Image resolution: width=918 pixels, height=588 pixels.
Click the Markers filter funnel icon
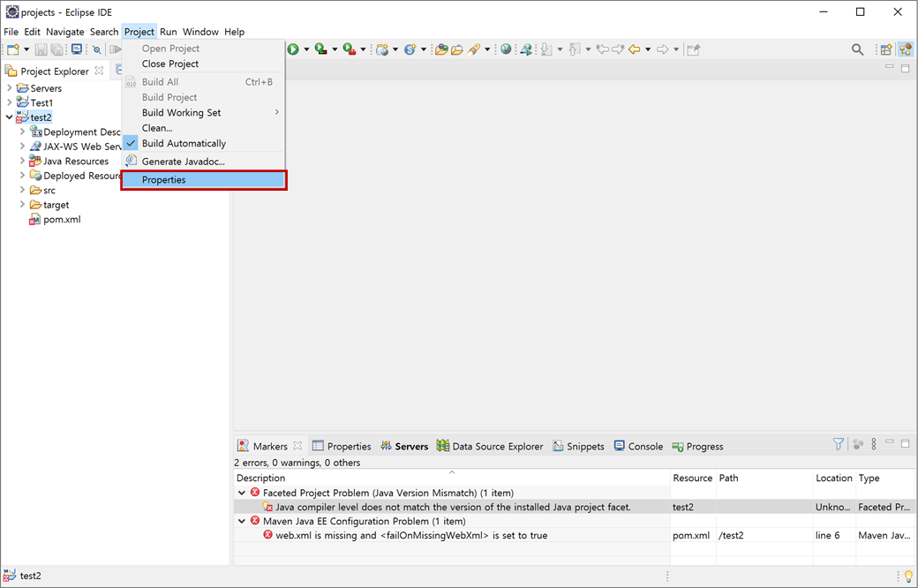point(839,444)
